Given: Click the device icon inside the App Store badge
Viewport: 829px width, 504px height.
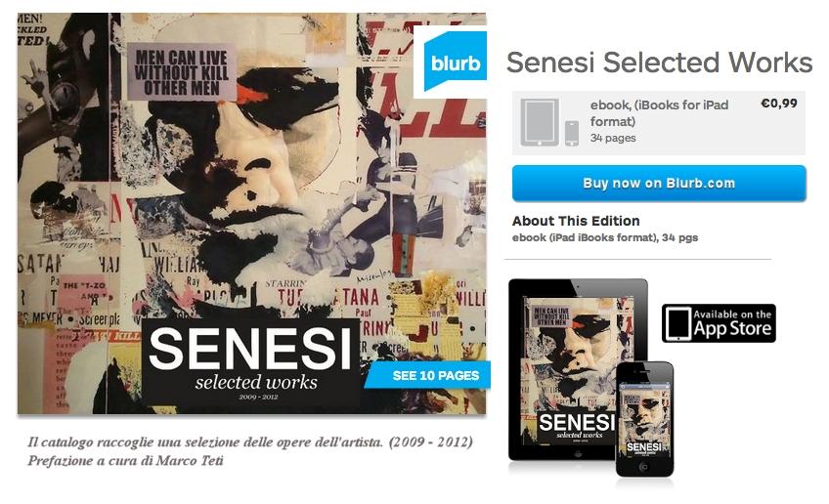Looking at the screenshot, I should 676,324.
